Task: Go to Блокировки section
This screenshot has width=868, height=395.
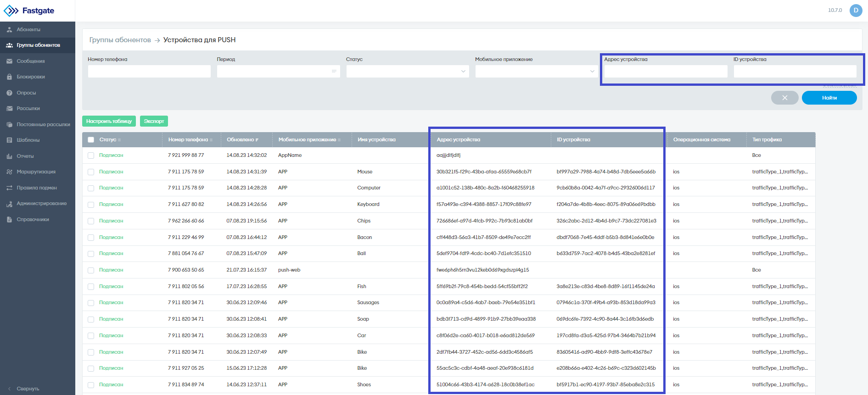Action: point(31,77)
